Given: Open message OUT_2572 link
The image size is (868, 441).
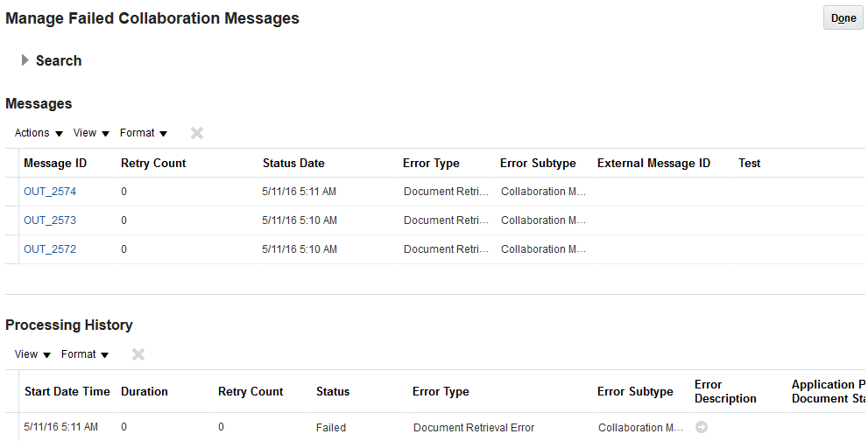Looking at the screenshot, I should [x=50, y=249].
